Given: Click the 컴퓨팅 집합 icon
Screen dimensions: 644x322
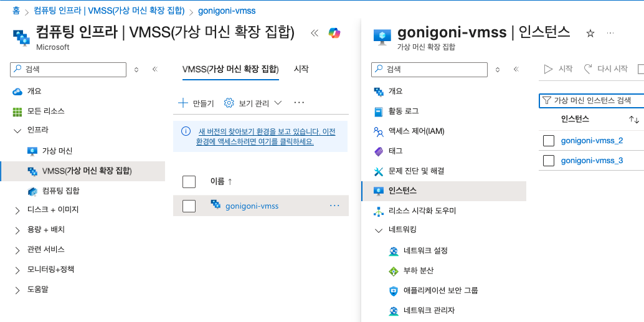Looking at the screenshot, I should 32,191.
